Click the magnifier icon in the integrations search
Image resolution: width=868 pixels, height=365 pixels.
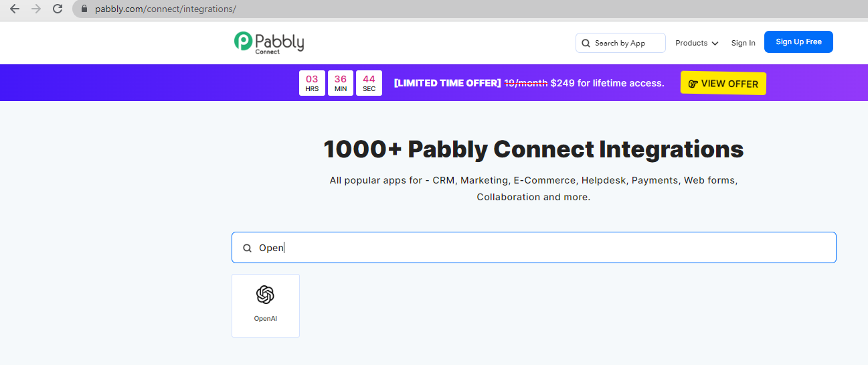[x=247, y=248]
